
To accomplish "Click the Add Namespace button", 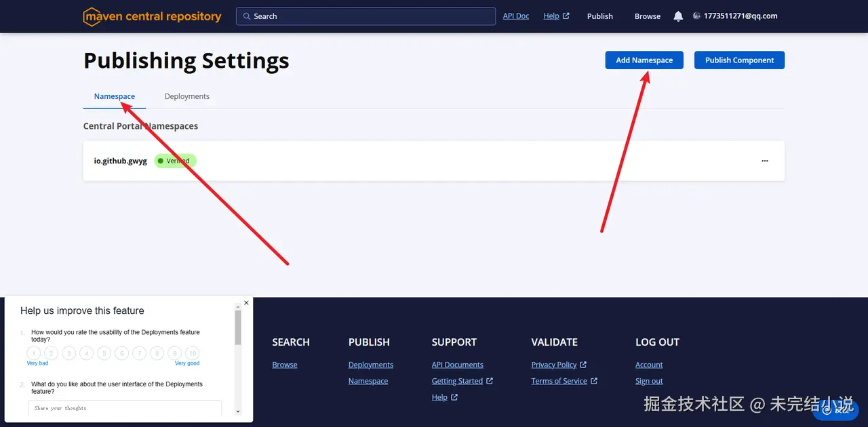I will pyautogui.click(x=644, y=60).
